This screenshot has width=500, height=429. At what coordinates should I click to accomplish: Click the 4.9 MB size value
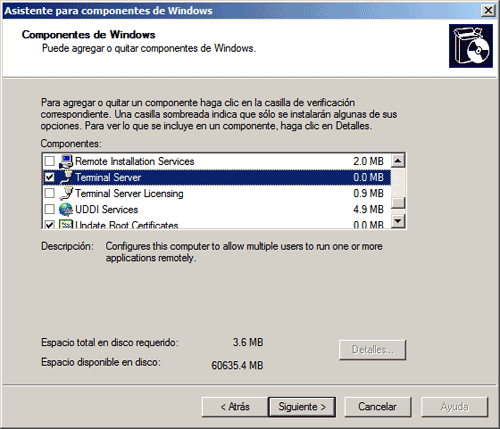368,209
